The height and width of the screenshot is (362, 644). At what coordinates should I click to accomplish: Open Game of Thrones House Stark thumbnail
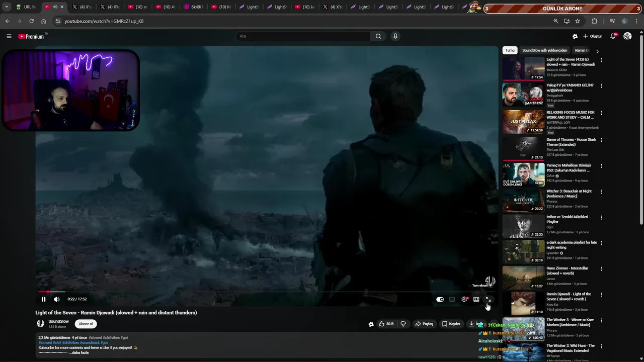click(x=523, y=148)
